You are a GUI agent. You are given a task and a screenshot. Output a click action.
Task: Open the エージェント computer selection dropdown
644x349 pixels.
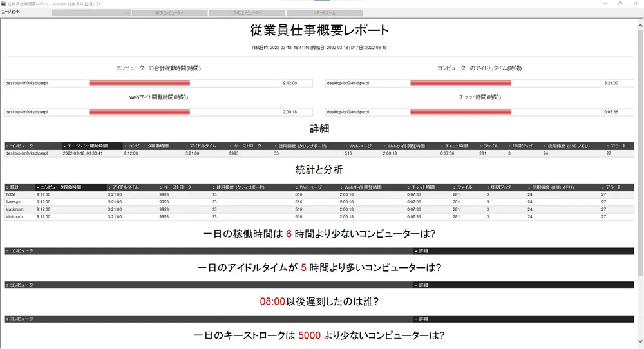[x=91, y=13]
